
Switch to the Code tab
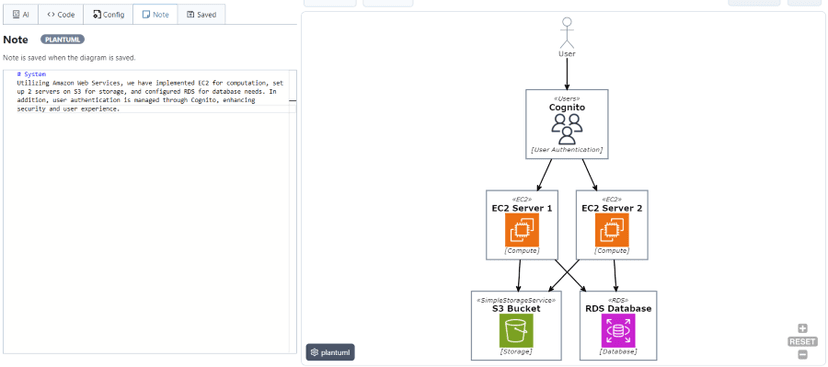point(61,14)
